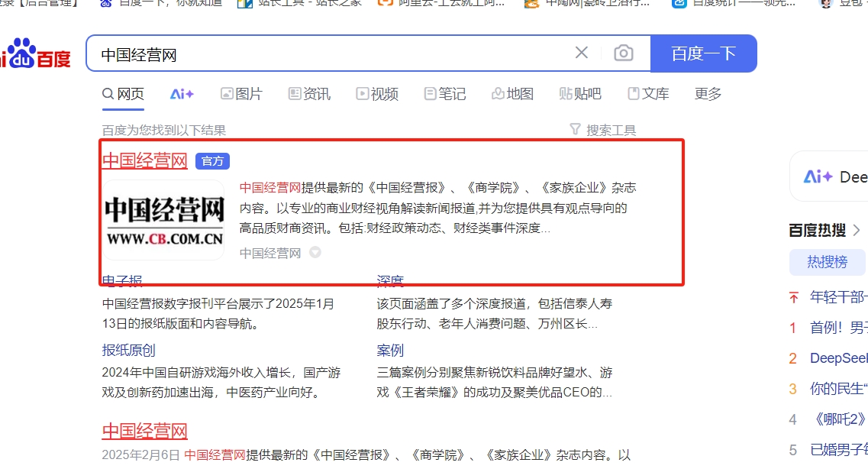Image resolution: width=868 pixels, height=469 pixels.
Task: Switch to the 视频 tab
Action: point(377,94)
